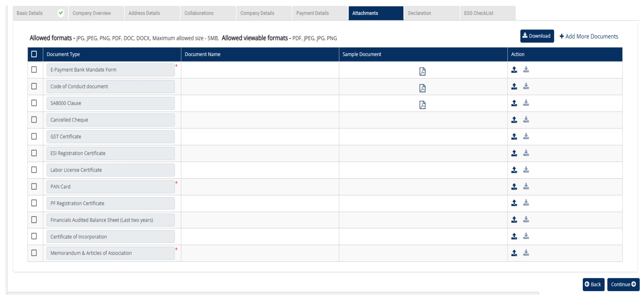This screenshot has height=298, width=644.
Task: Open the Basic Details tab
Action: click(x=40, y=13)
